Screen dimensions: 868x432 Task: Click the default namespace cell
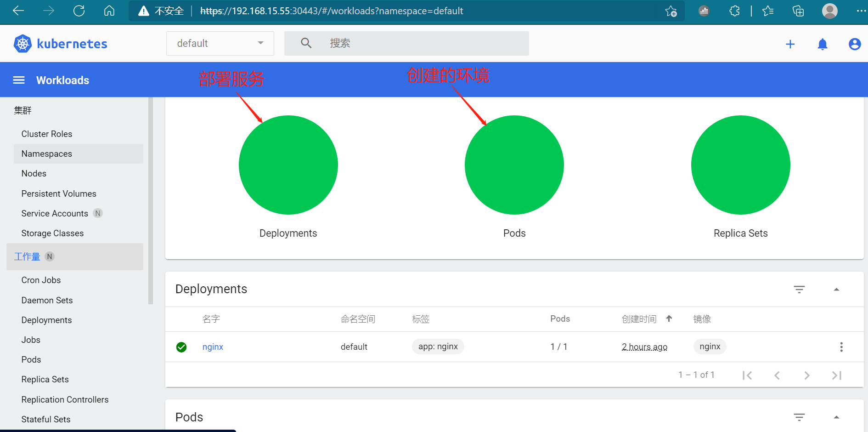(x=354, y=347)
